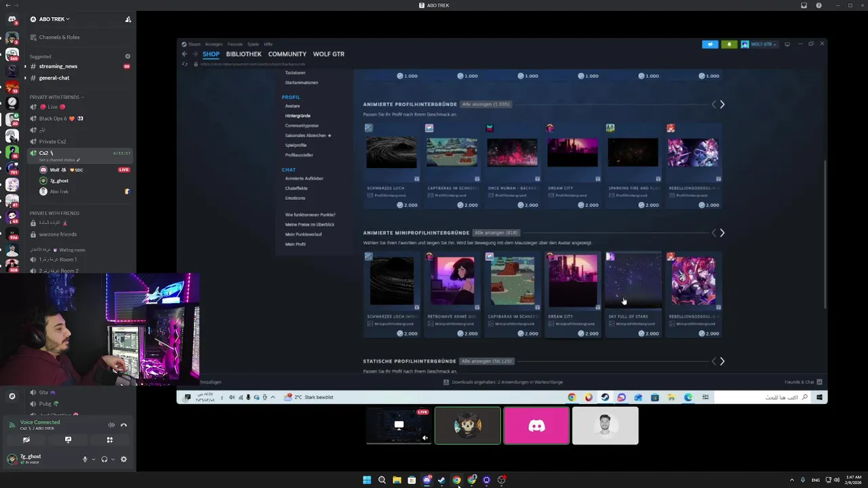Viewport: 868px width, 488px height.
Task: Open the Activities launcher
Action: coord(110,440)
